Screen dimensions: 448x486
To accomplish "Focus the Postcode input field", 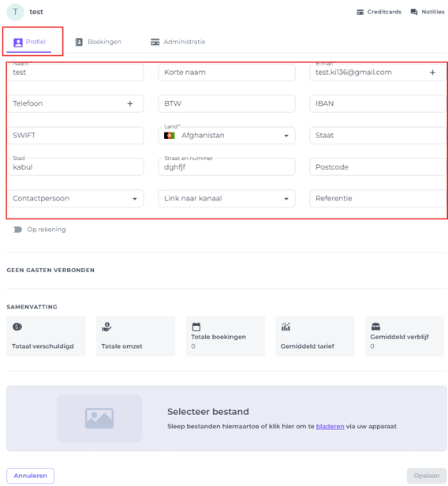I will click(378, 167).
